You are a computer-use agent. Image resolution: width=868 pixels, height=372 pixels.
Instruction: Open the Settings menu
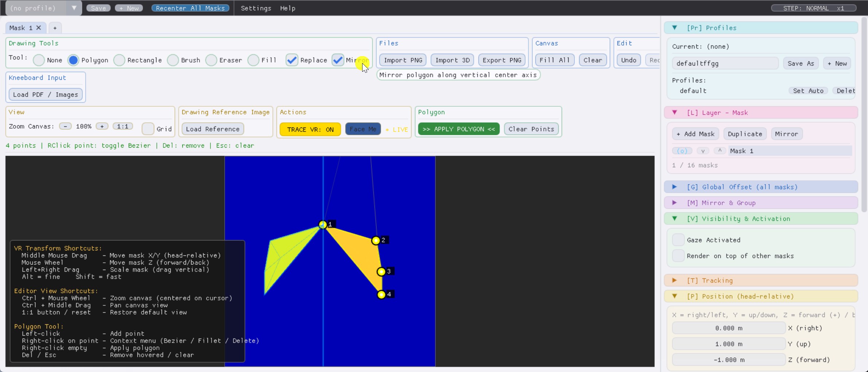(256, 8)
